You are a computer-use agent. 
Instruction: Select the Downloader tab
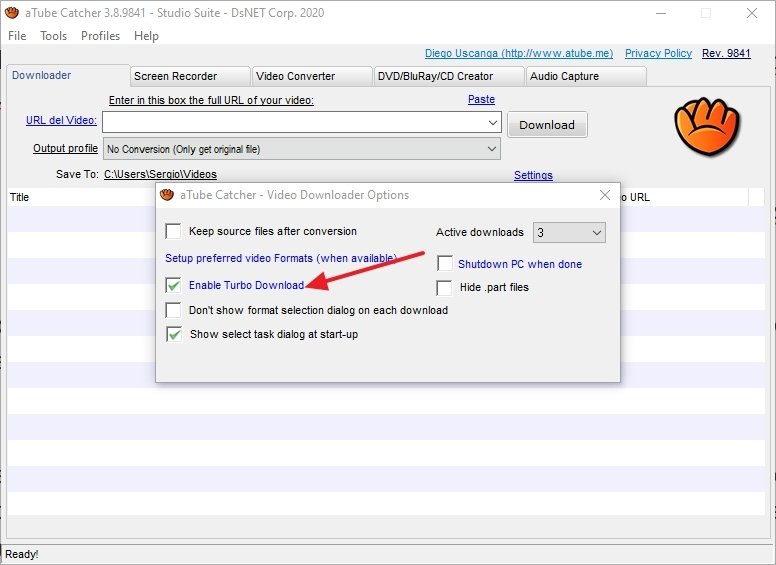[68, 75]
